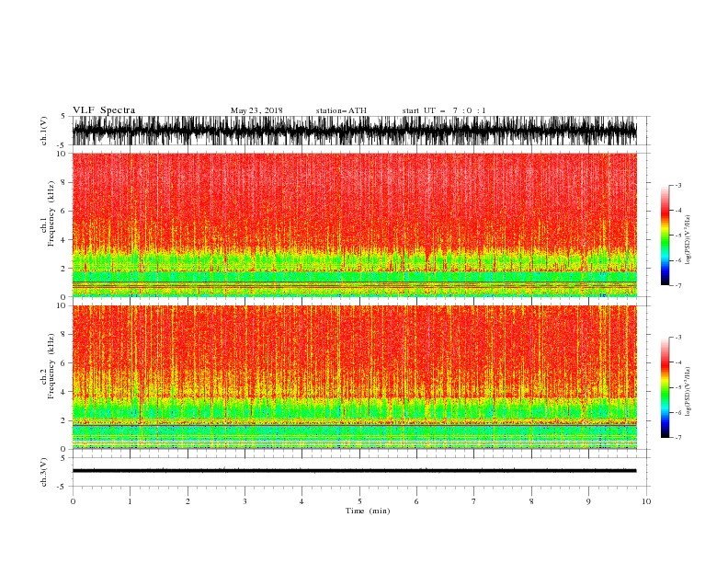This screenshot has height=563, width=728.
Task: Click the "station=ATH" label
Action: 341,110
